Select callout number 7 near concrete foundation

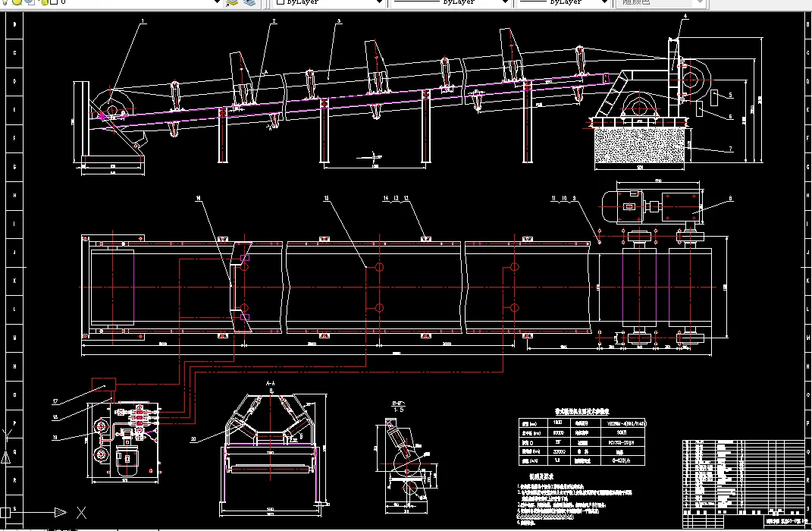[730, 149]
